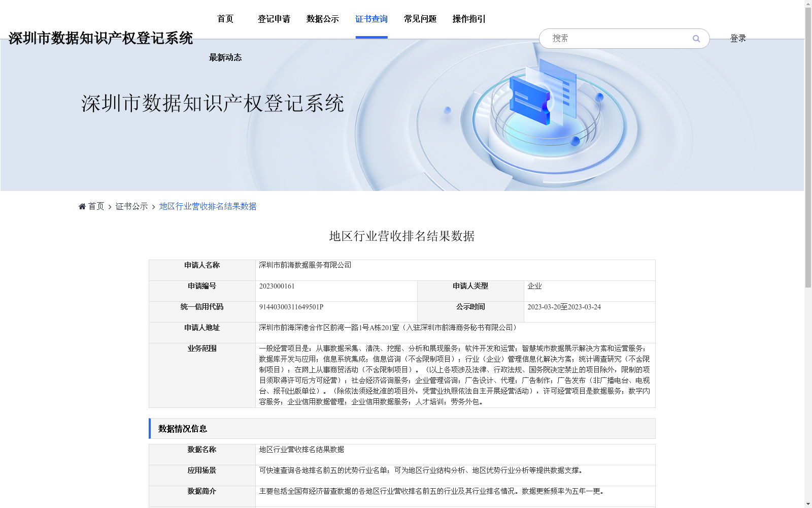This screenshot has width=812, height=508.
Task: Select the 证书查询 navigation tab
Action: (371, 19)
